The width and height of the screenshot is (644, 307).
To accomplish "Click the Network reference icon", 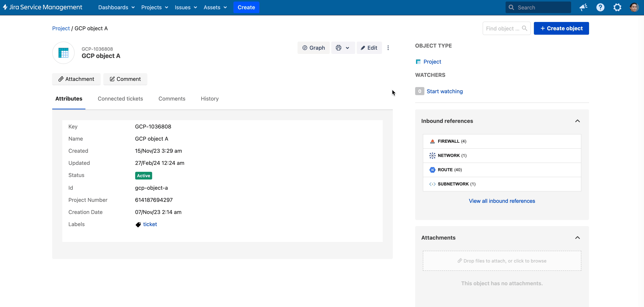I will pos(432,156).
